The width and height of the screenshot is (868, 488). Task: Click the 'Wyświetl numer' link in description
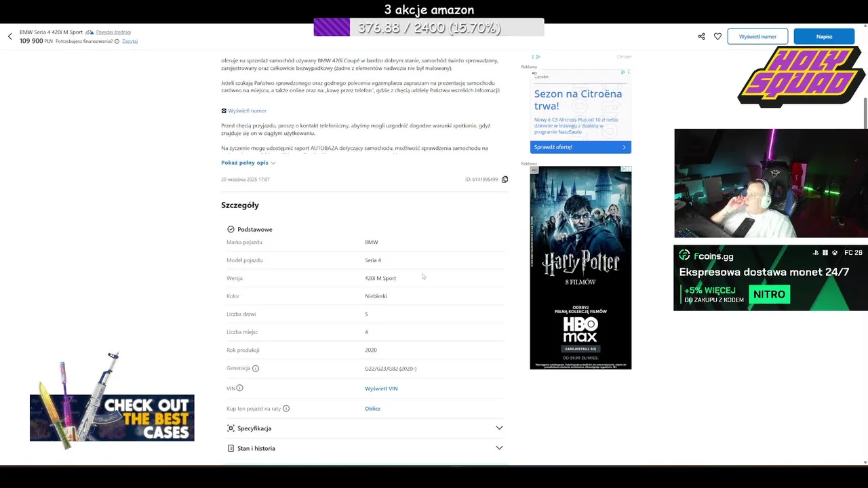point(247,110)
